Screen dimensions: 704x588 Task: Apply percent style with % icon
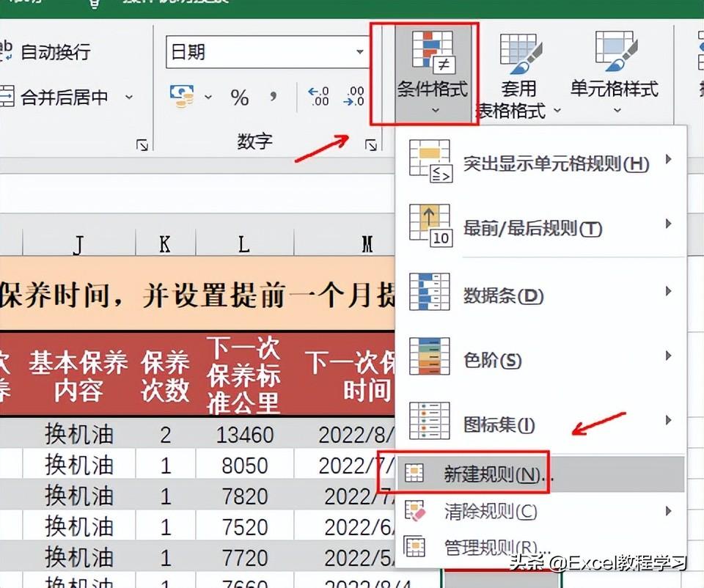click(x=240, y=97)
